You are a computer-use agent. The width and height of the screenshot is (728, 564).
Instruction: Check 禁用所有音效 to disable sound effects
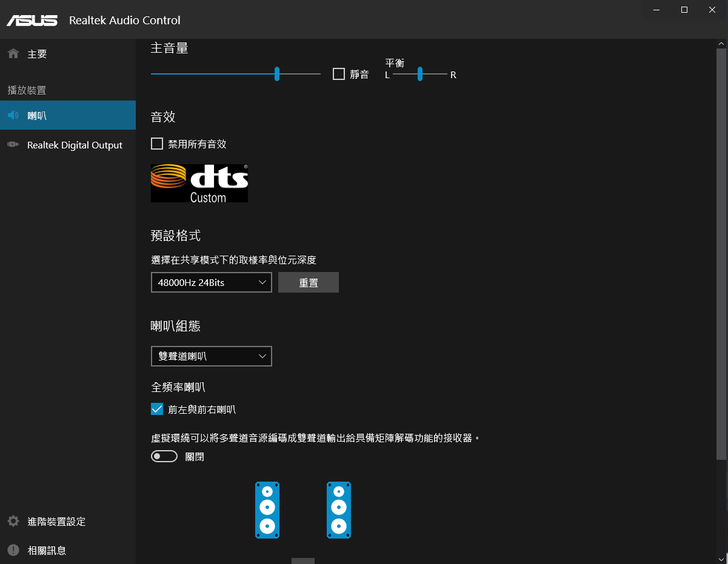click(x=156, y=144)
